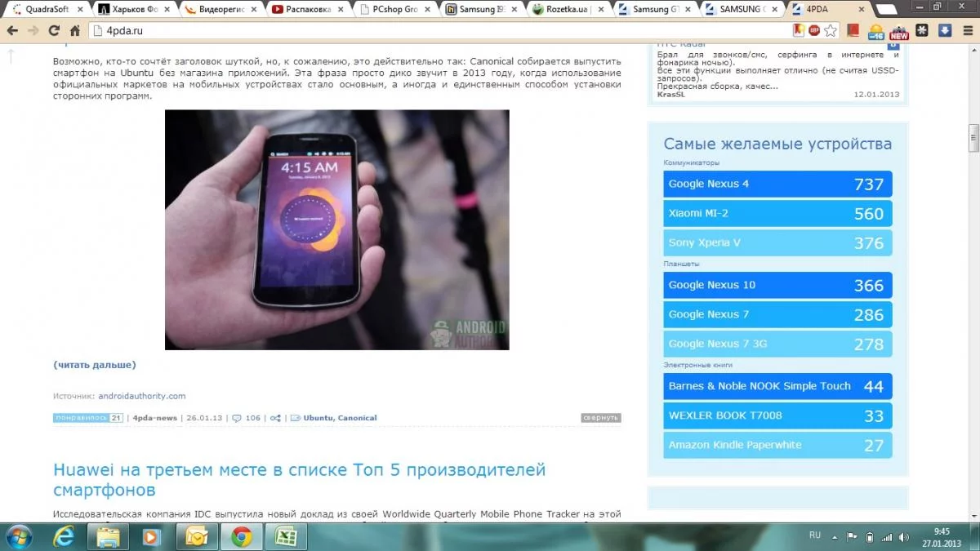Viewport: 980px width, 551px height.
Task: Switch to the Rozetka.ua tab
Action: [570, 10]
